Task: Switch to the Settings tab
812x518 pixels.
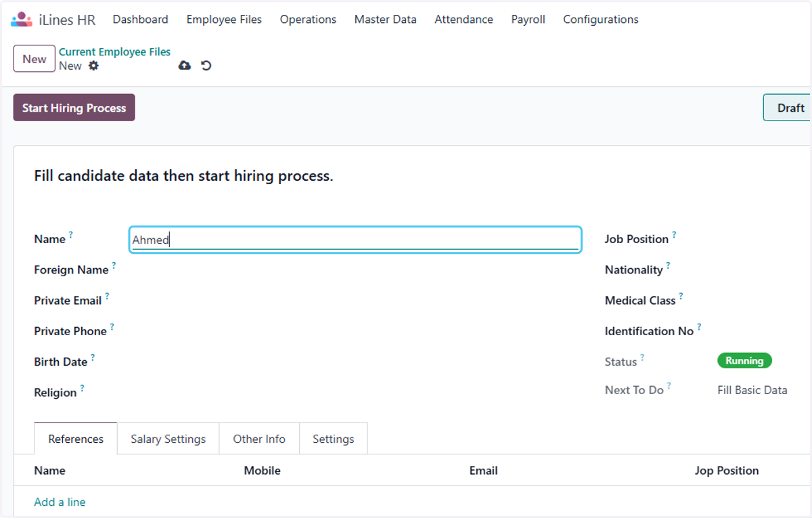Action: (x=334, y=439)
